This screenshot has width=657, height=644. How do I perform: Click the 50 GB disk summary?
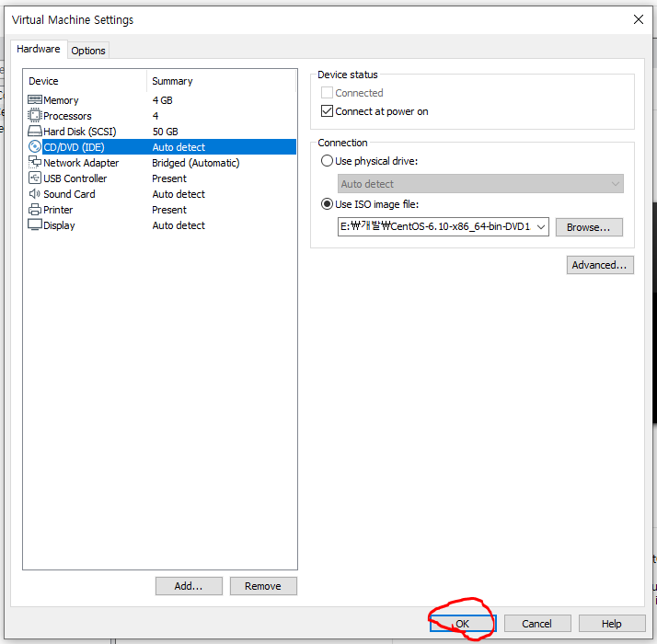[x=165, y=132]
